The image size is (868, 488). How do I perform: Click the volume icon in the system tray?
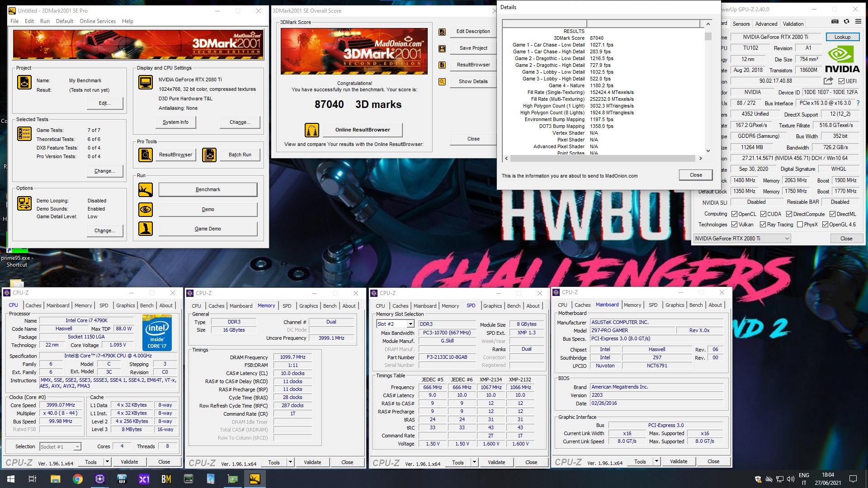tap(790, 479)
